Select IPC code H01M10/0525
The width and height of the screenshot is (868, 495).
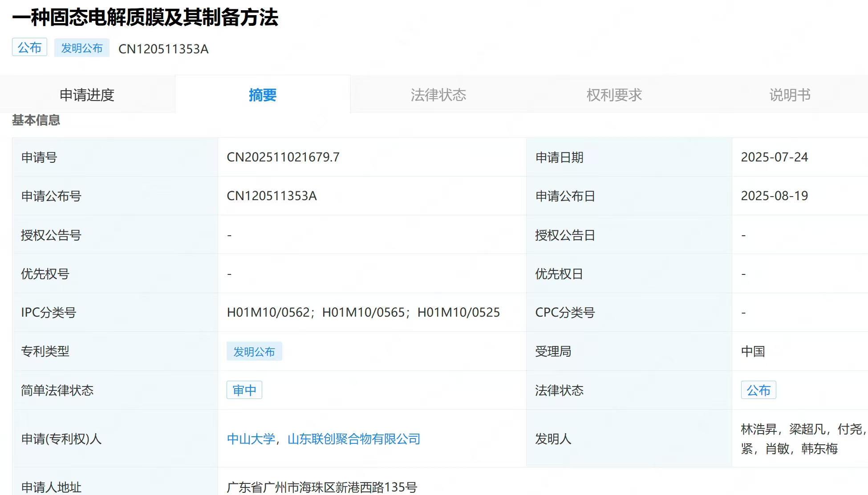[x=459, y=312]
